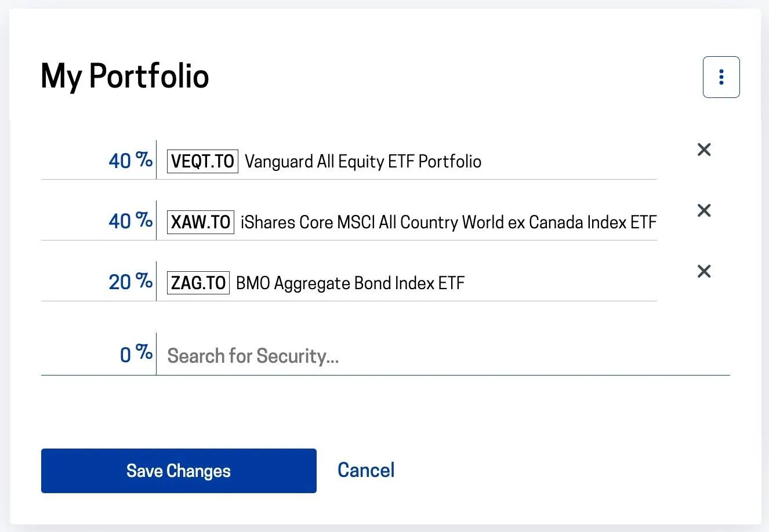Screen dimensions: 769x532
Task: Click the ZAG.TO ticker badge
Action: pyautogui.click(x=198, y=283)
